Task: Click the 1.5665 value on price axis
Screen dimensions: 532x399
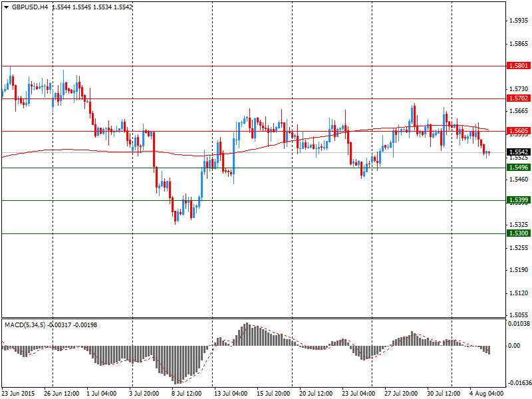Action: coord(519,111)
